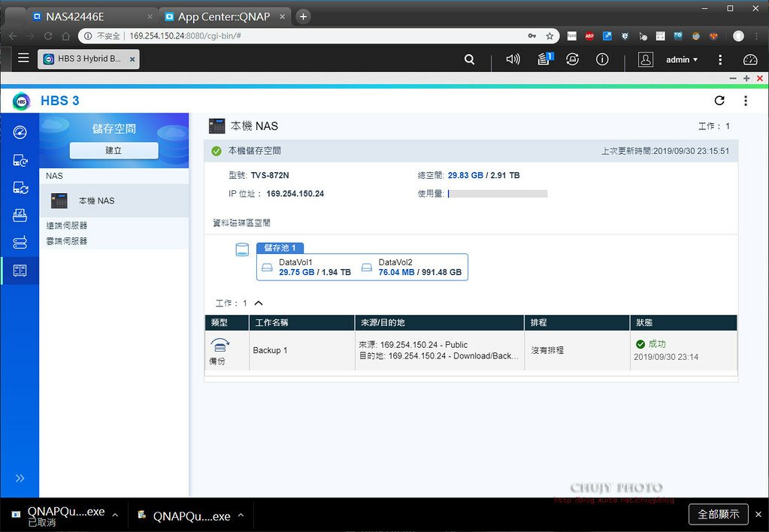Close the download bar
Image resolution: width=769 pixels, height=532 pixels.
pos(758,514)
